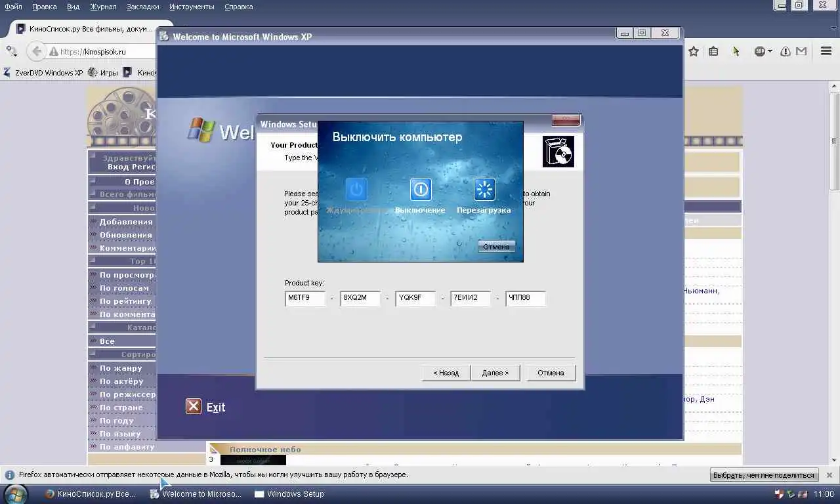Screen dimensions: 840x504
Task: Click the green cursor toolbar icon
Action: click(736, 51)
